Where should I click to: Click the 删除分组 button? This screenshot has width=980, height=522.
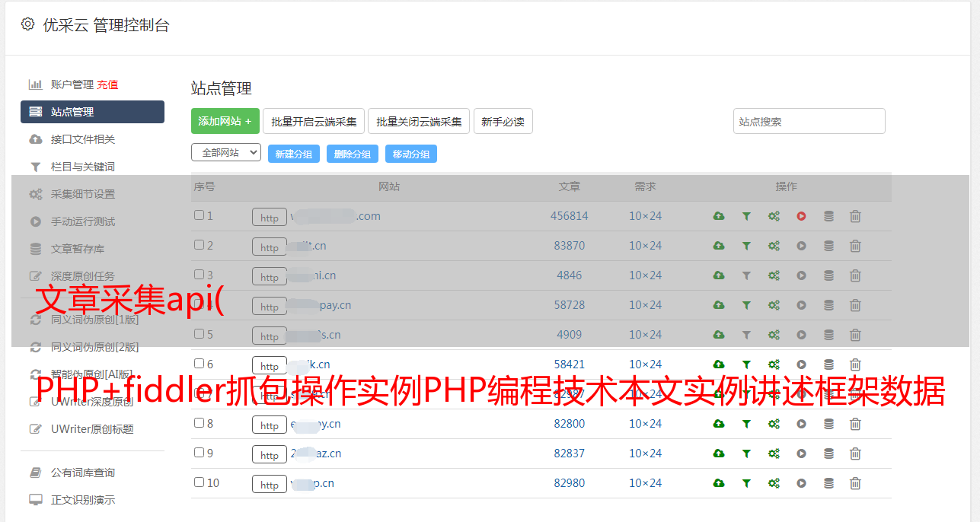coord(353,154)
